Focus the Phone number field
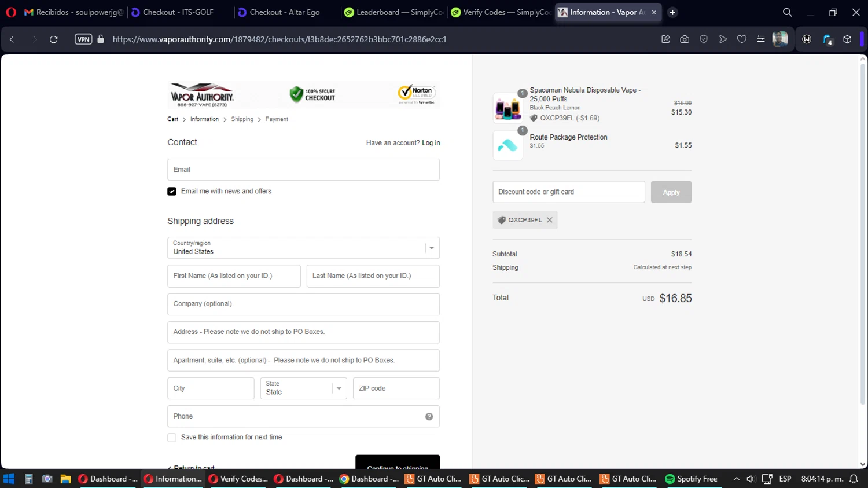 pos(303,416)
